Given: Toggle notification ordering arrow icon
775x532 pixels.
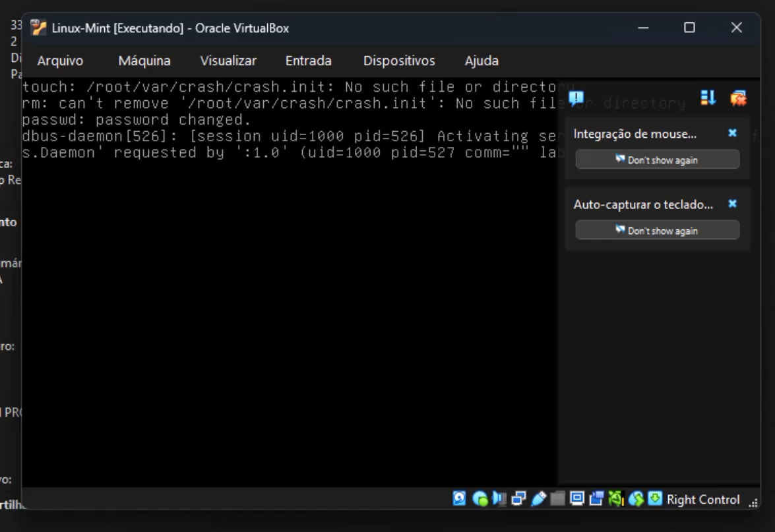Looking at the screenshot, I should [708, 98].
